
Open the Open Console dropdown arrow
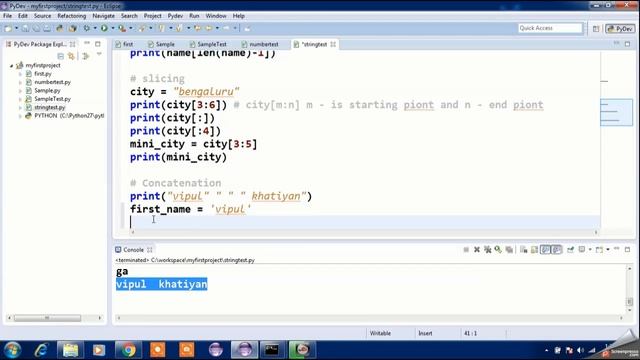(x=608, y=249)
